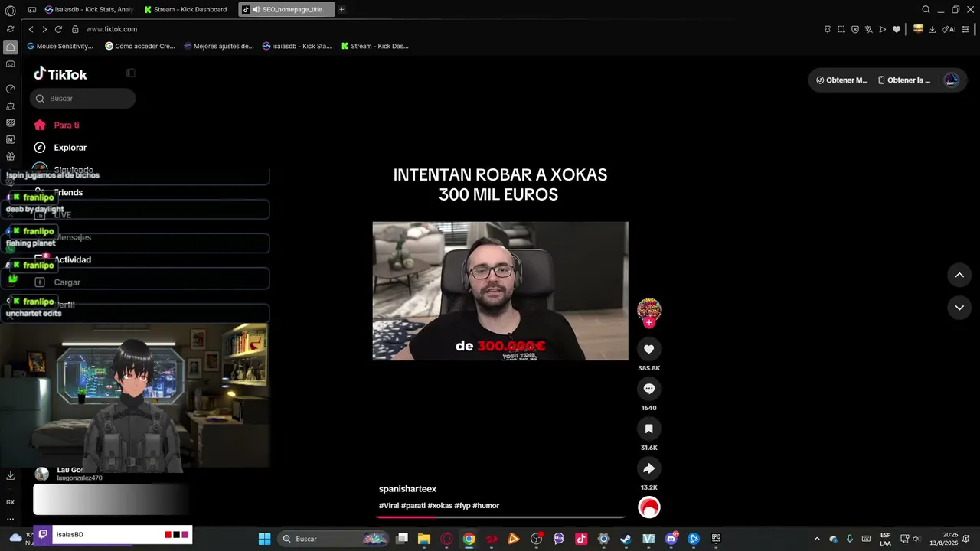Image resolution: width=980 pixels, height=551 pixels.
Task: Show hidden system tray icons
Action: click(817, 539)
